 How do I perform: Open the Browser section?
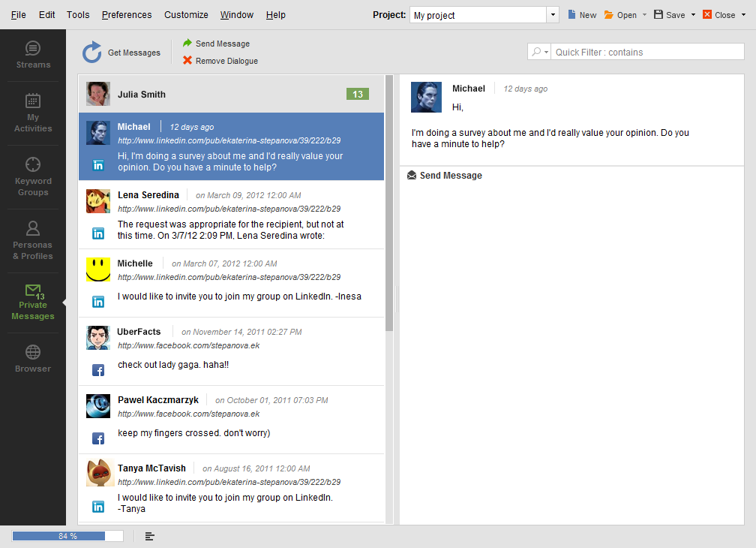tap(33, 359)
